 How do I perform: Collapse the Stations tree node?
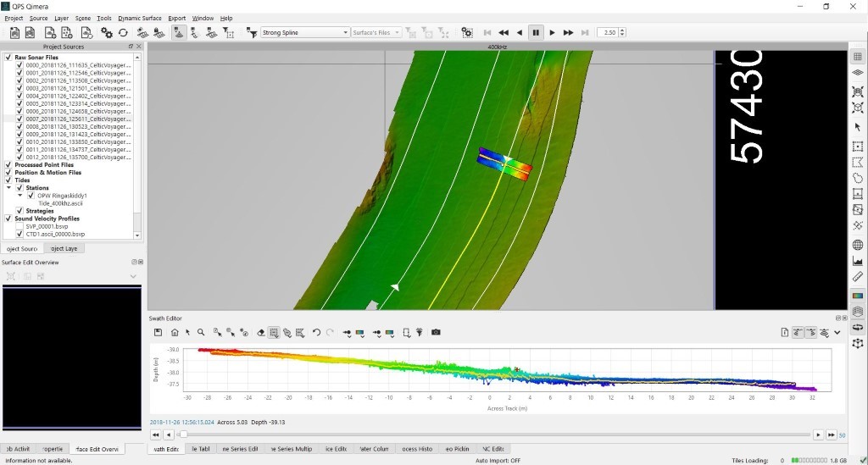(x=9, y=188)
